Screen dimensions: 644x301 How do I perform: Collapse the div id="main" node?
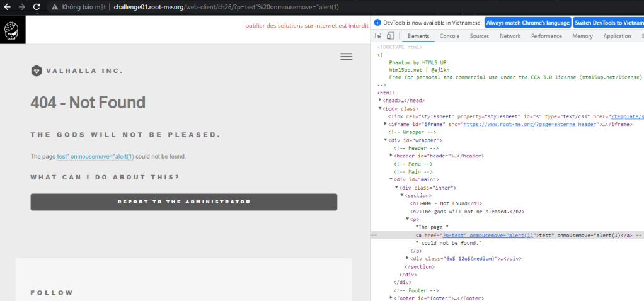[x=391, y=179]
